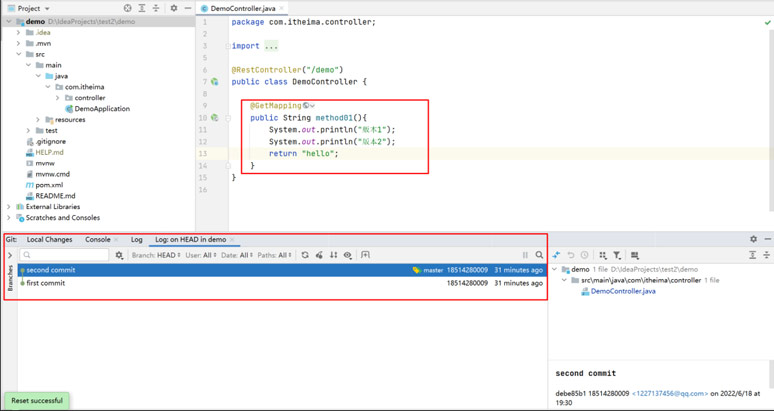The height and width of the screenshot is (411, 774).
Task: Click the Show History clock icon
Action: click(x=584, y=255)
